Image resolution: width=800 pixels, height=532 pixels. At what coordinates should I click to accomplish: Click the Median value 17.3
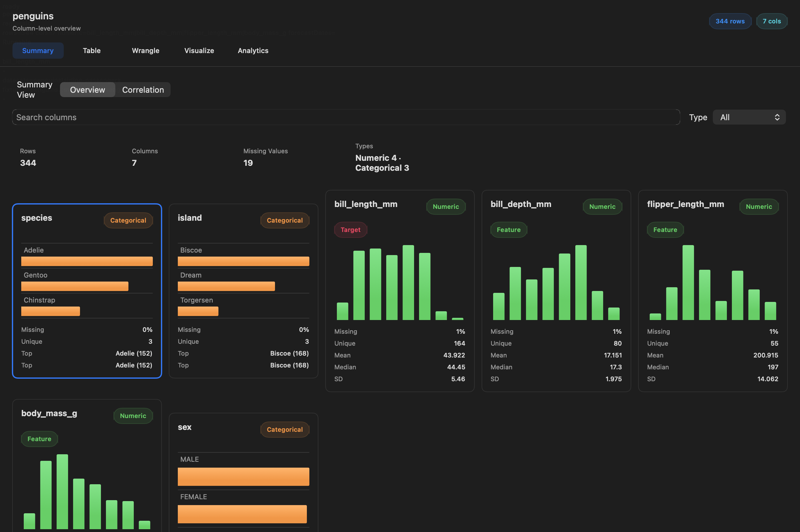pyautogui.click(x=616, y=367)
